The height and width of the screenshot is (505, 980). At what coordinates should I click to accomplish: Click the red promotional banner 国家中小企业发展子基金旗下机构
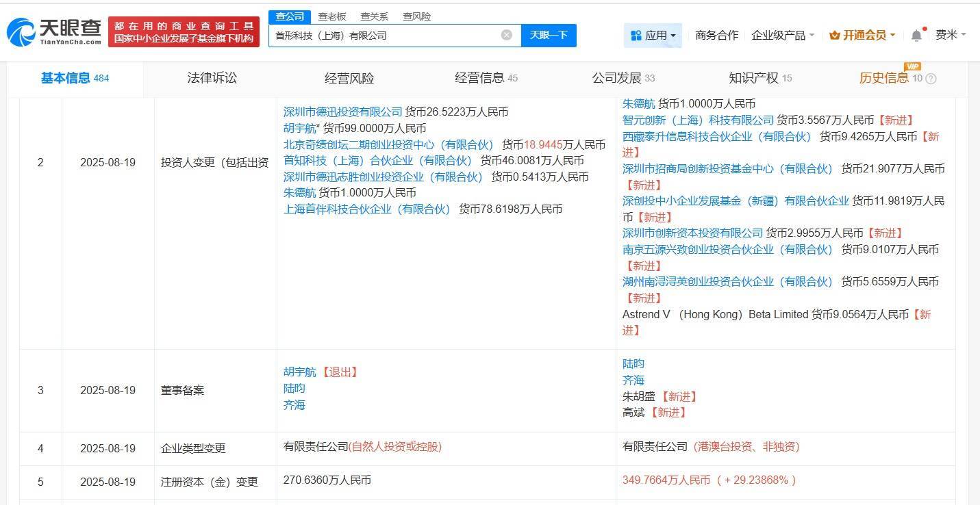184,31
